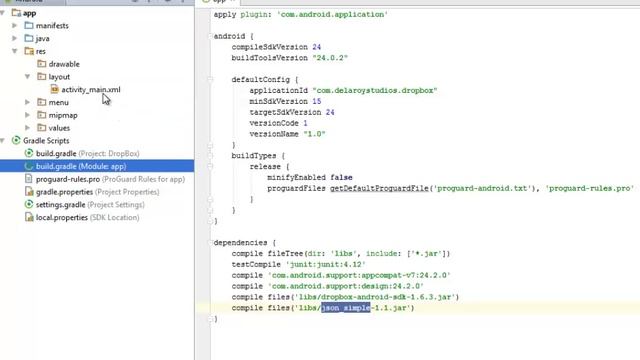Fold the release block gutter marker
This screenshot has height=360, width=640.
210,167
